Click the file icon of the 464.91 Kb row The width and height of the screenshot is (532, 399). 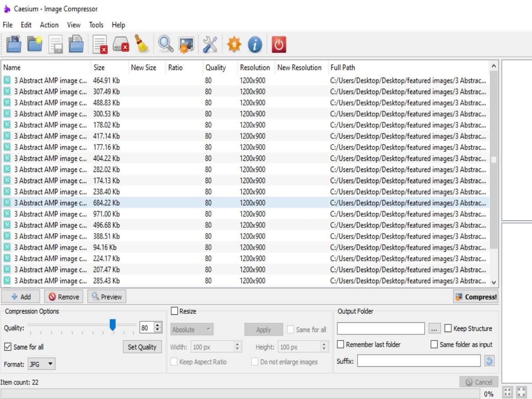click(x=7, y=80)
